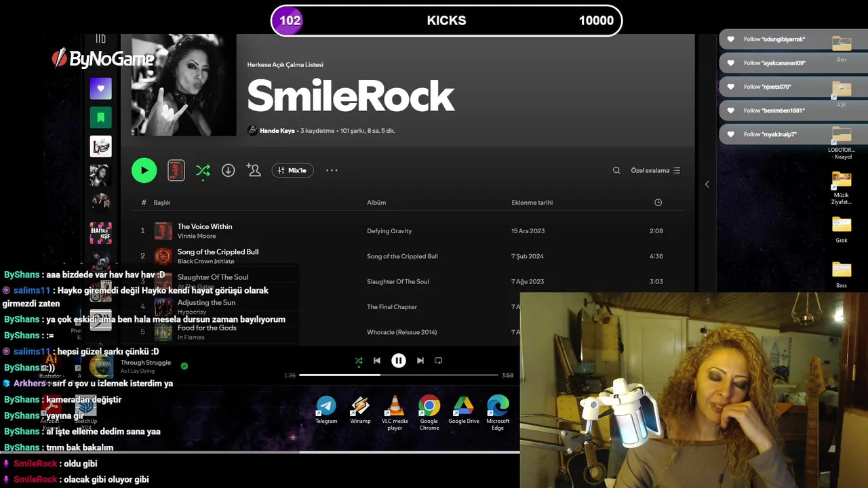Click the SmileRock playlist cover photo
The image size is (868, 488).
(x=184, y=85)
